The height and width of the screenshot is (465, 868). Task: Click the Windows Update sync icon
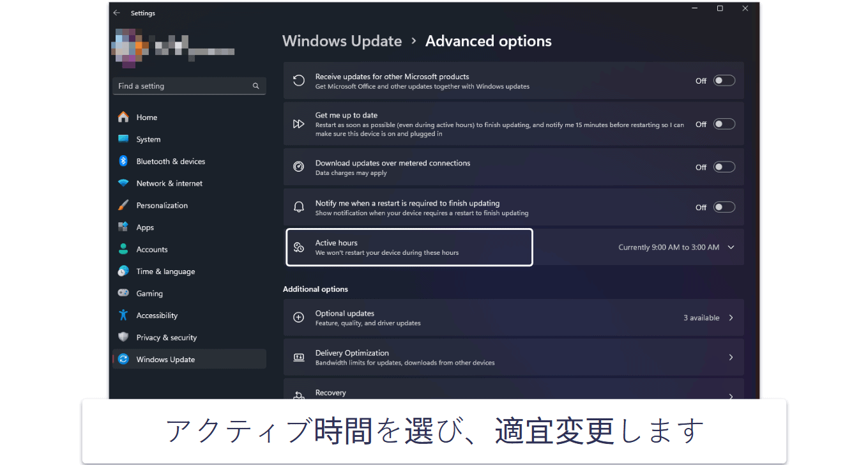(x=123, y=359)
